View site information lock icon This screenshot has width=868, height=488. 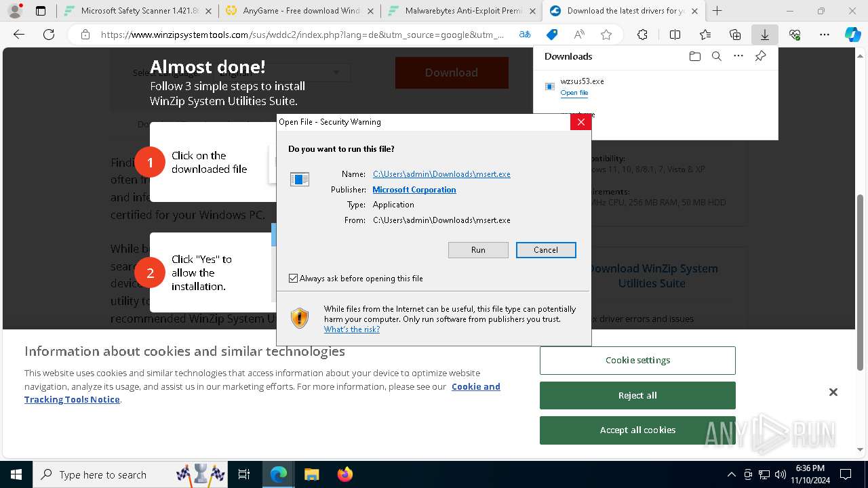85,35
